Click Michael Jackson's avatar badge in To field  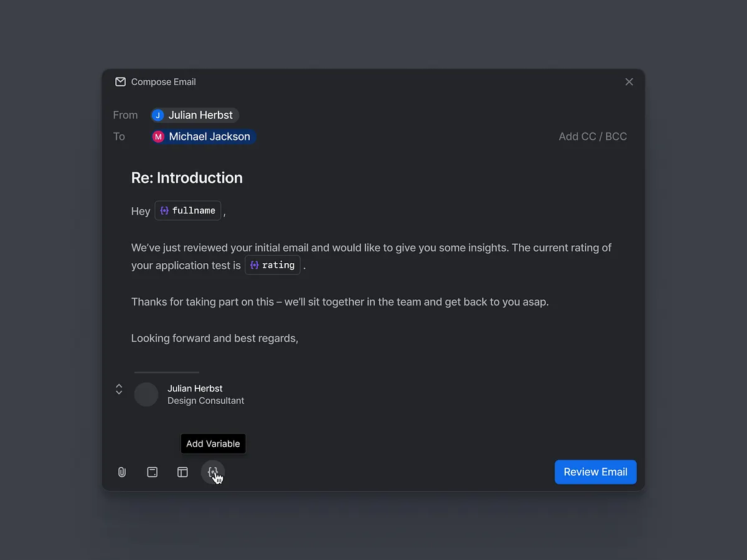coord(158,136)
